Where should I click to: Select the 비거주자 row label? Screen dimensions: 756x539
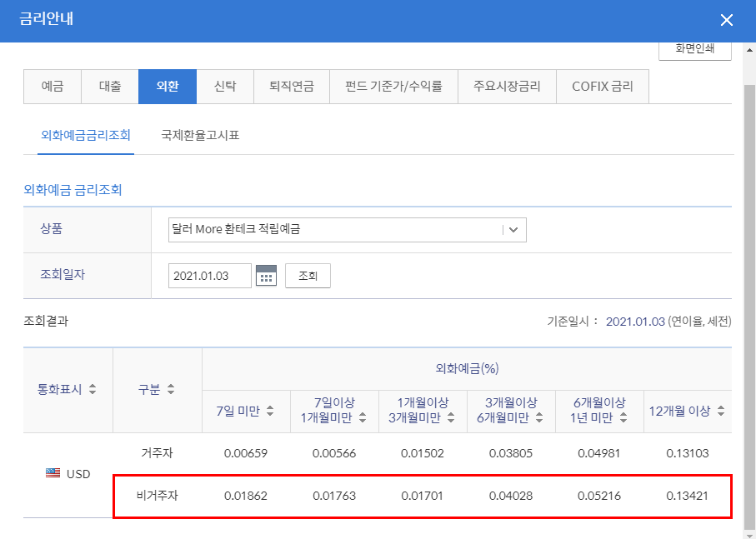[158, 495]
